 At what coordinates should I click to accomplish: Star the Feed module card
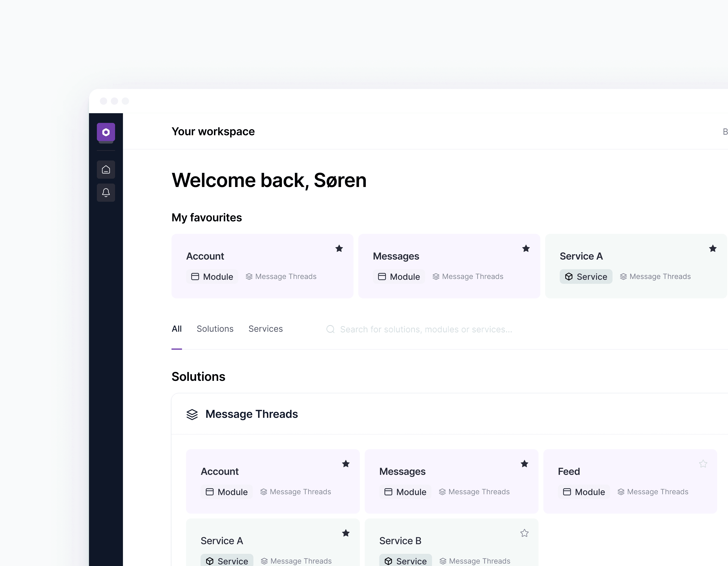(x=703, y=464)
